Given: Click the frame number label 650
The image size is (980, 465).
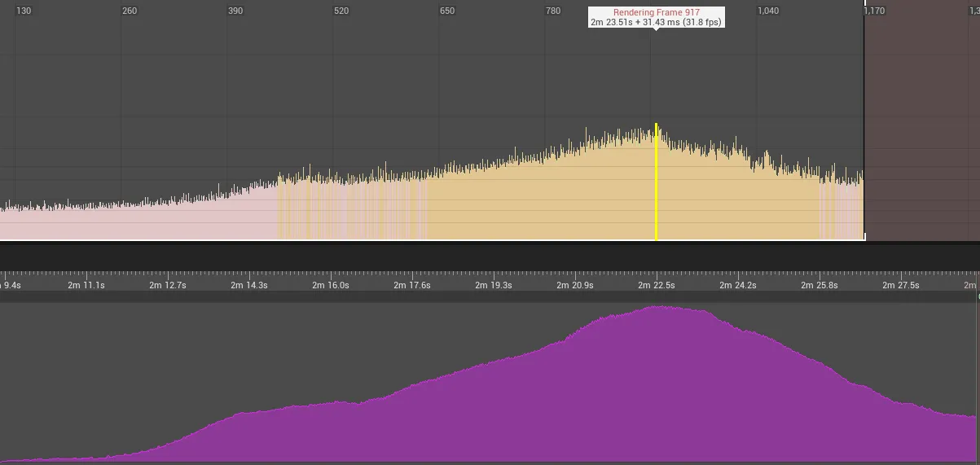Looking at the screenshot, I should 447,11.
